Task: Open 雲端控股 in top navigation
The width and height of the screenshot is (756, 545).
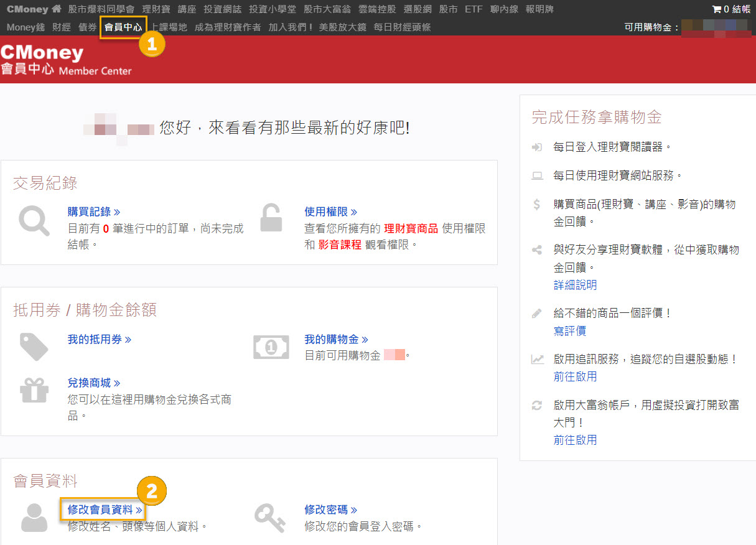Action: click(377, 9)
